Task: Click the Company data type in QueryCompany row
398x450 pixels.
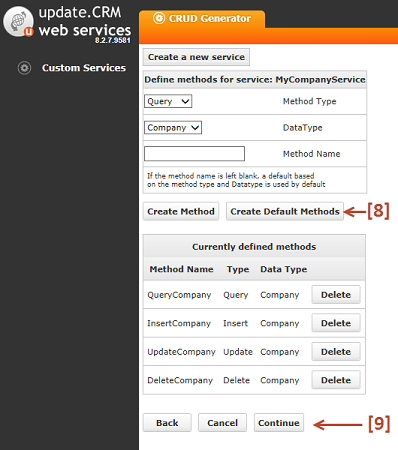Action: coord(280,295)
